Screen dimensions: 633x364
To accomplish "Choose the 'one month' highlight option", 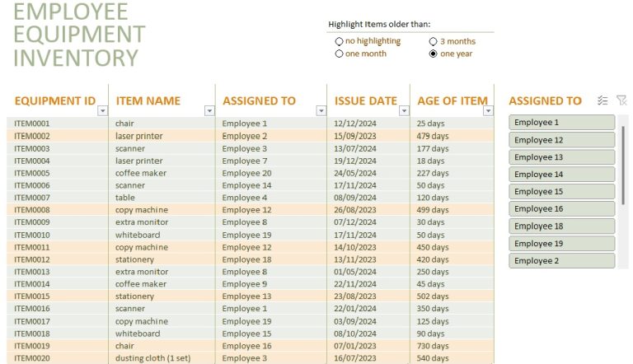I will pos(339,54).
